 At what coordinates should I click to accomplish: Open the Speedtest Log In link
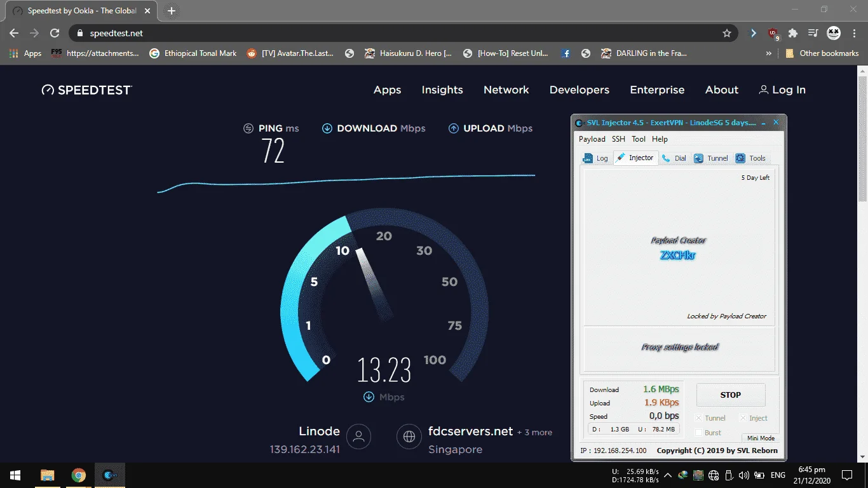782,90
